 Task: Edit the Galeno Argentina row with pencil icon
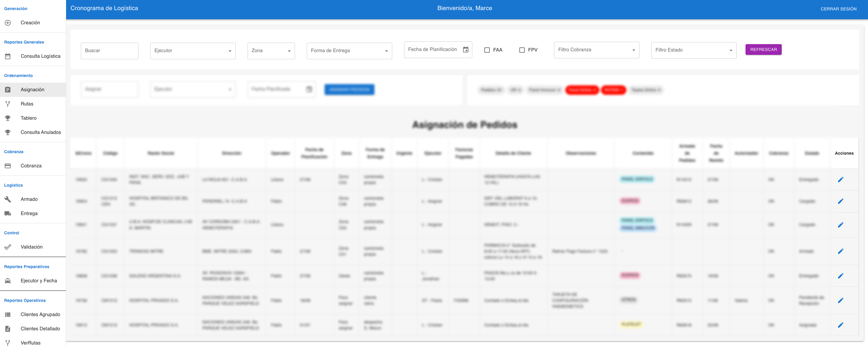840,276
